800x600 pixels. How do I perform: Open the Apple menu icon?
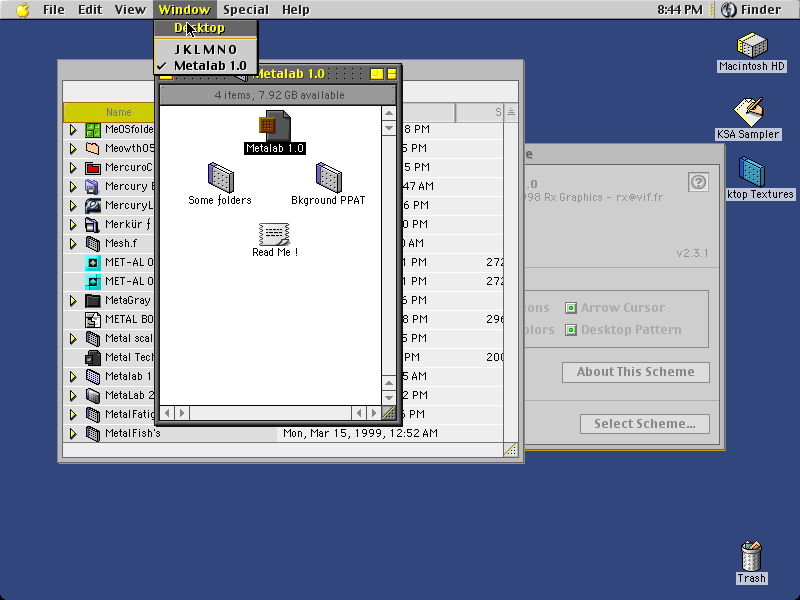(x=22, y=10)
